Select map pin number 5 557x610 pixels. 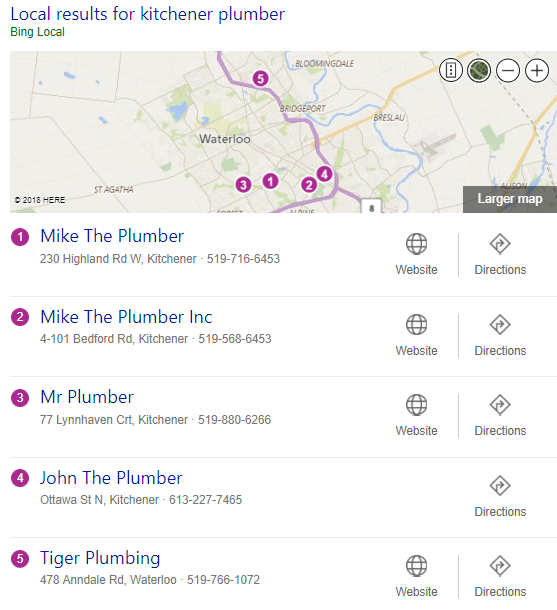click(x=261, y=79)
